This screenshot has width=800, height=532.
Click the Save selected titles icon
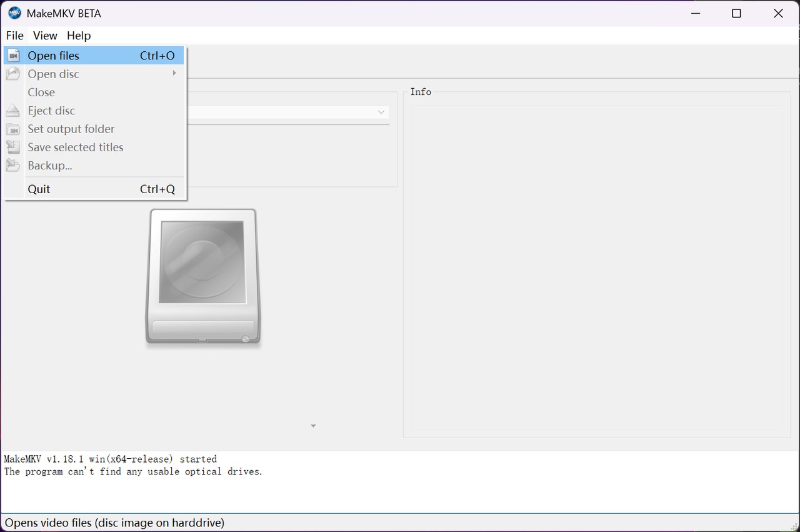click(x=13, y=147)
